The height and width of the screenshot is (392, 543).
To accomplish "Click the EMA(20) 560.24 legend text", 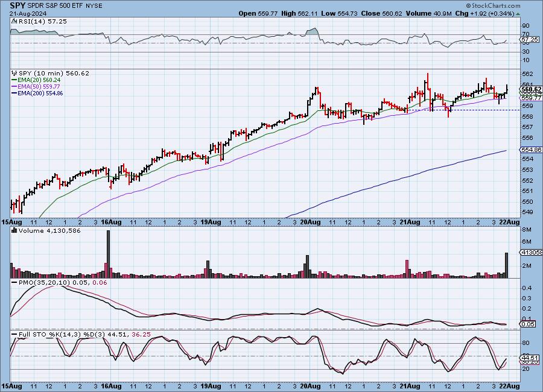I will pos(39,80).
